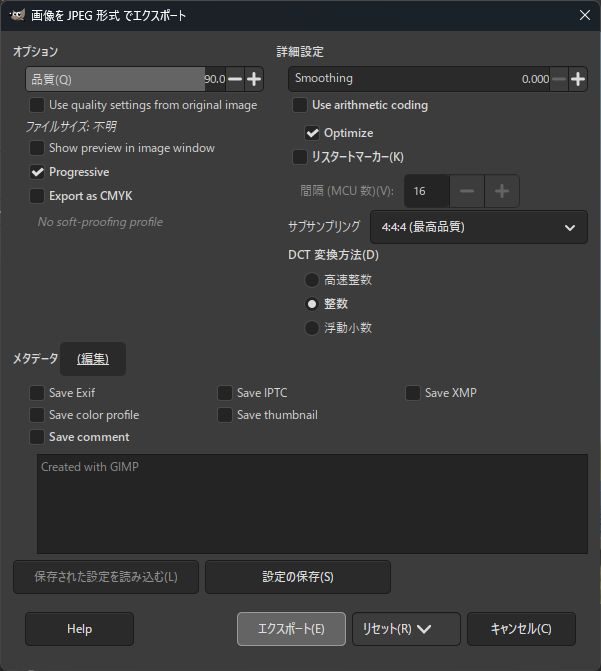Increase Smoothing with the plus icon
This screenshot has height=671, width=601.
577,79
